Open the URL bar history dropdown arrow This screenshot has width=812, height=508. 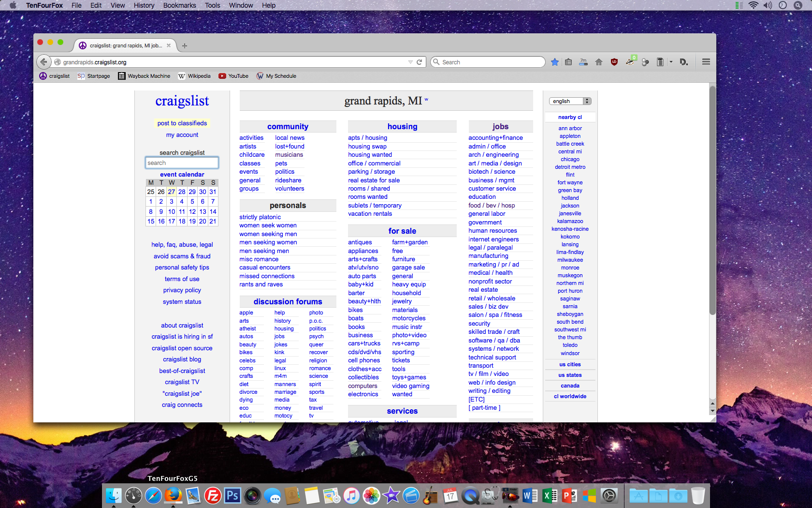(410, 62)
